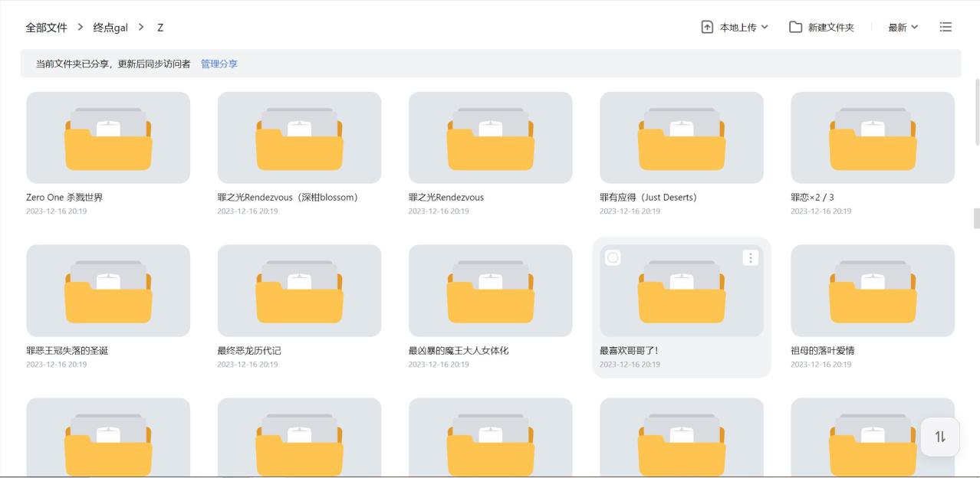The width and height of the screenshot is (980, 478).
Task: Click the three-dot menu on 最喜欢哥哥了！
Action: click(751, 258)
